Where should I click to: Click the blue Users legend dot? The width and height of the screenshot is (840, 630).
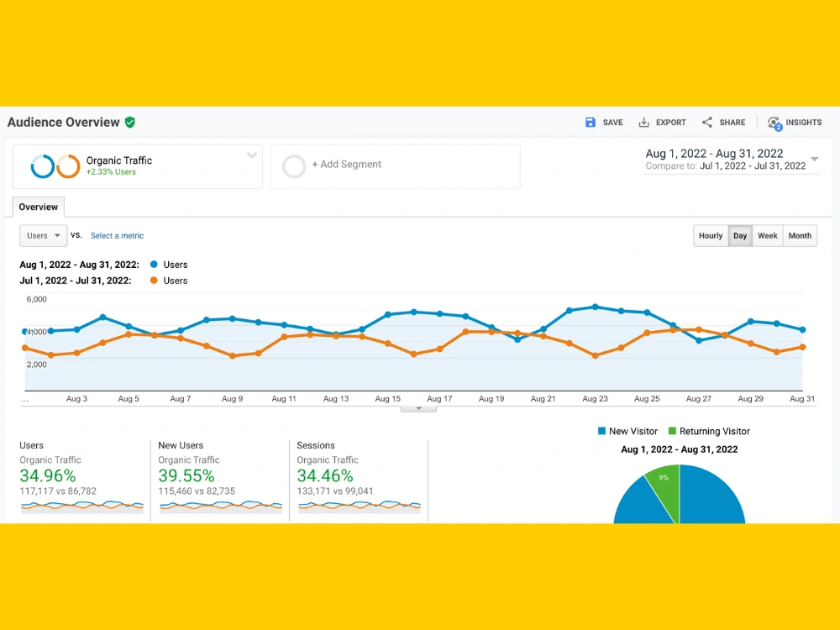point(155,264)
